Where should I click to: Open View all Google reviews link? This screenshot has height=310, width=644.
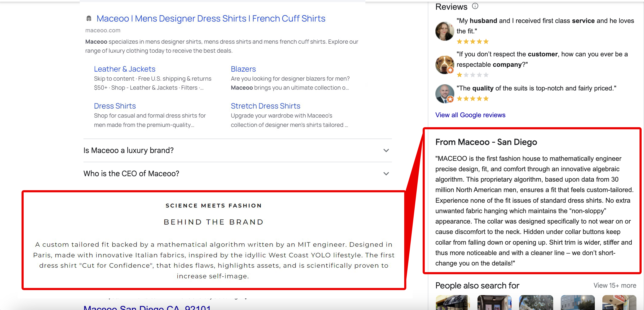pos(470,115)
